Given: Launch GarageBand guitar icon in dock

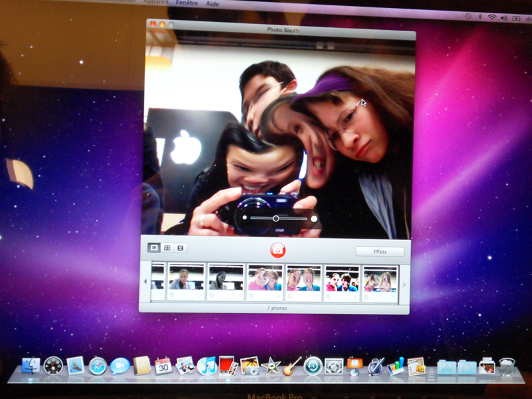Looking at the screenshot, I should click(x=291, y=366).
